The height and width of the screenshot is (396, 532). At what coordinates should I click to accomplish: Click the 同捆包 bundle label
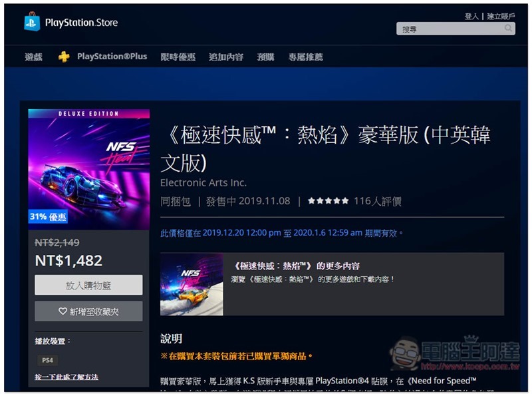tap(176, 202)
